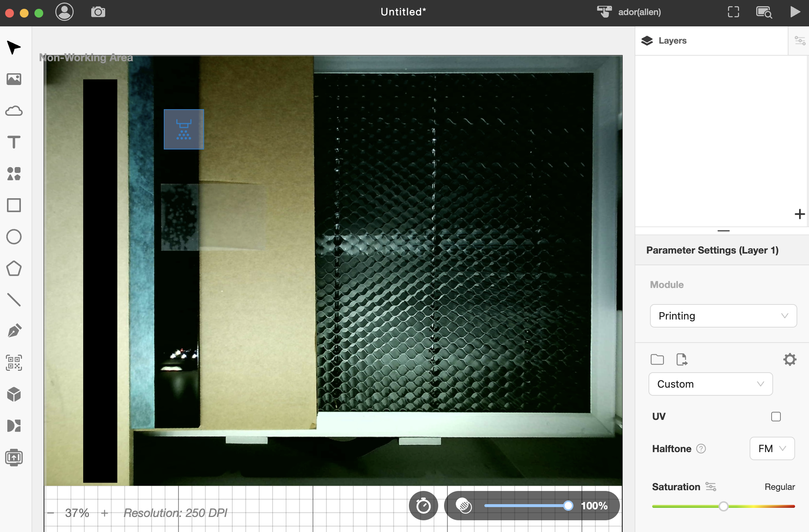809x532 pixels.
Task: Click the Regular saturation label
Action: pyautogui.click(x=780, y=487)
